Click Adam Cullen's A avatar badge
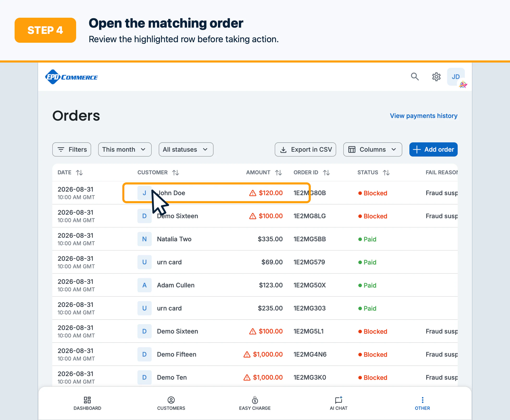Viewport: 510px width, 420px height. 144,285
